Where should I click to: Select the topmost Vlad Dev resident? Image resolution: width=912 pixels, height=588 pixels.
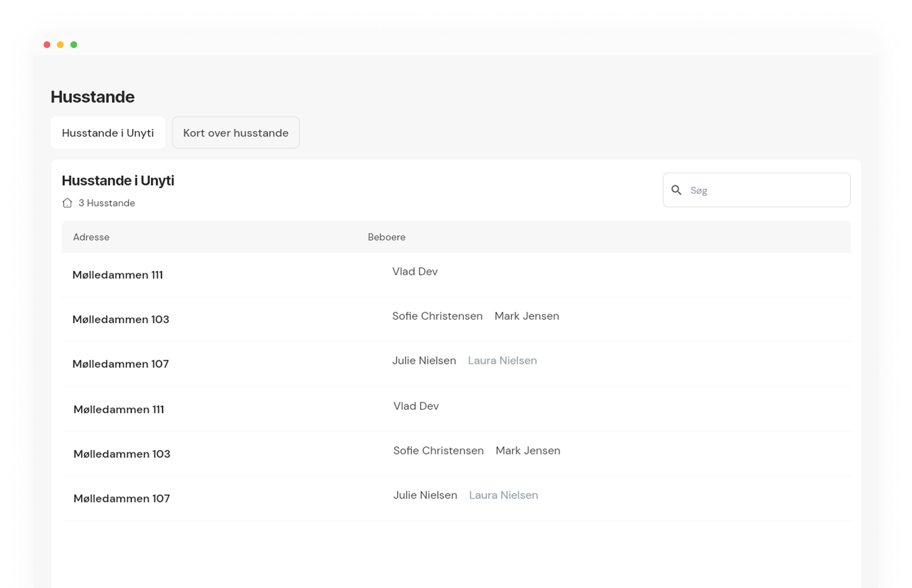pos(415,271)
